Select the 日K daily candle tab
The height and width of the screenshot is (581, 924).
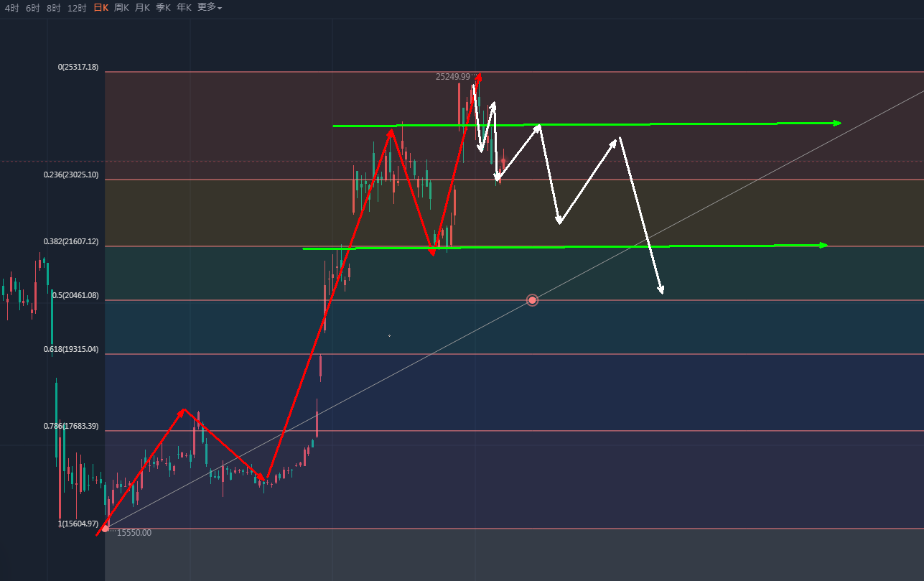pos(101,7)
